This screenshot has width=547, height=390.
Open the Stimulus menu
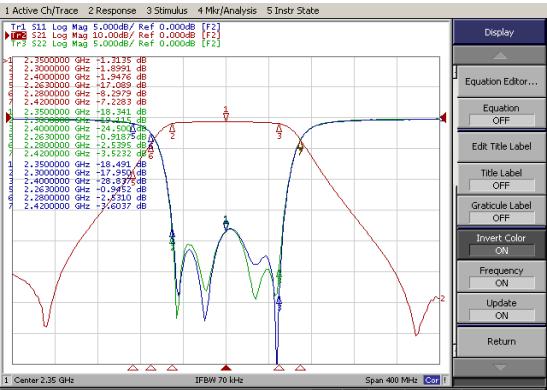(167, 11)
